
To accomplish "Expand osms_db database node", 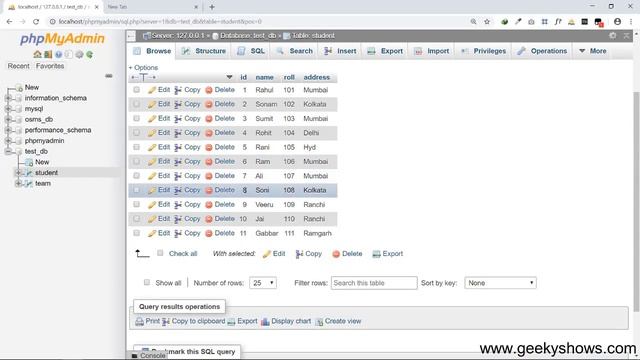I will (8, 119).
